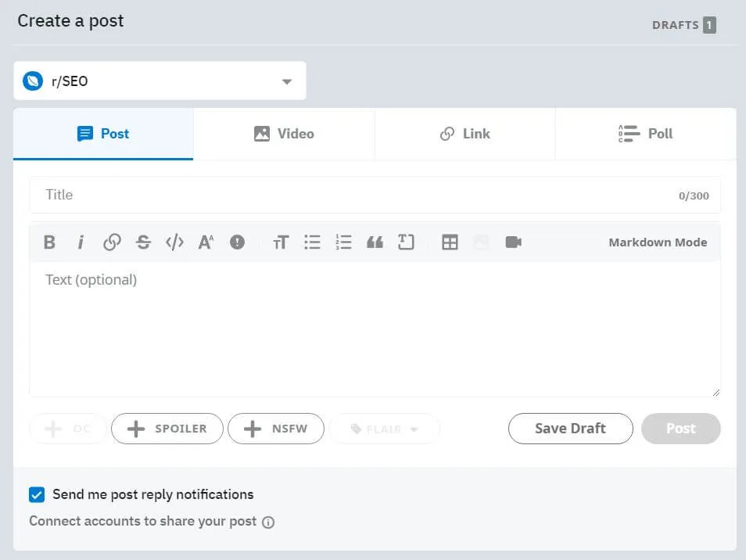Toggle bold formatting in the editor

pos(49,242)
